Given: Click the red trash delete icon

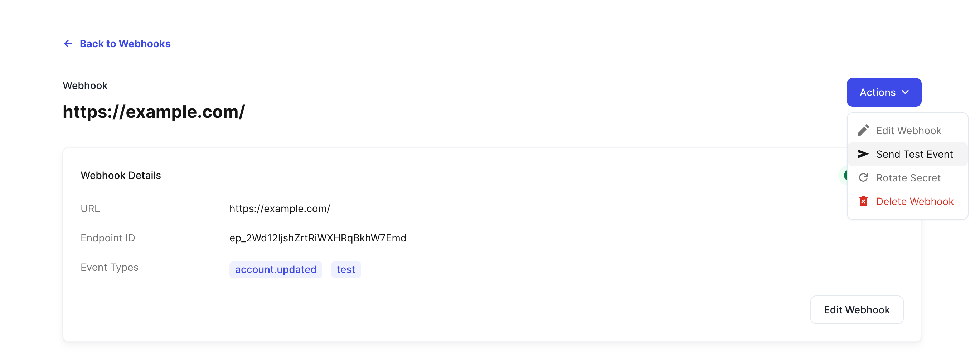Looking at the screenshot, I should (x=863, y=201).
